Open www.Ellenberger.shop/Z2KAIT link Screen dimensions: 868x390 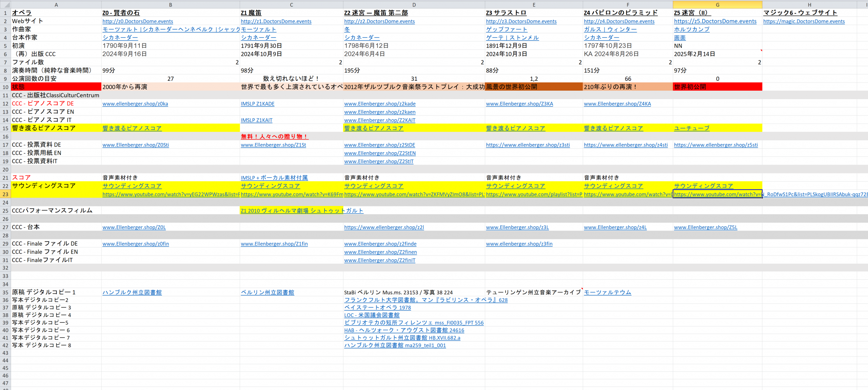(380, 120)
